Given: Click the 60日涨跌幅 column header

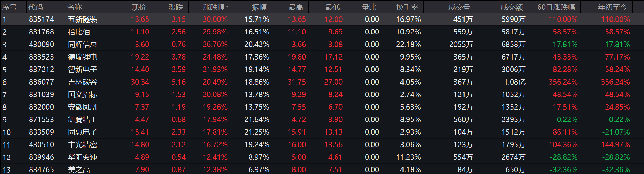Looking at the screenshot, I should pyautogui.click(x=556, y=7).
